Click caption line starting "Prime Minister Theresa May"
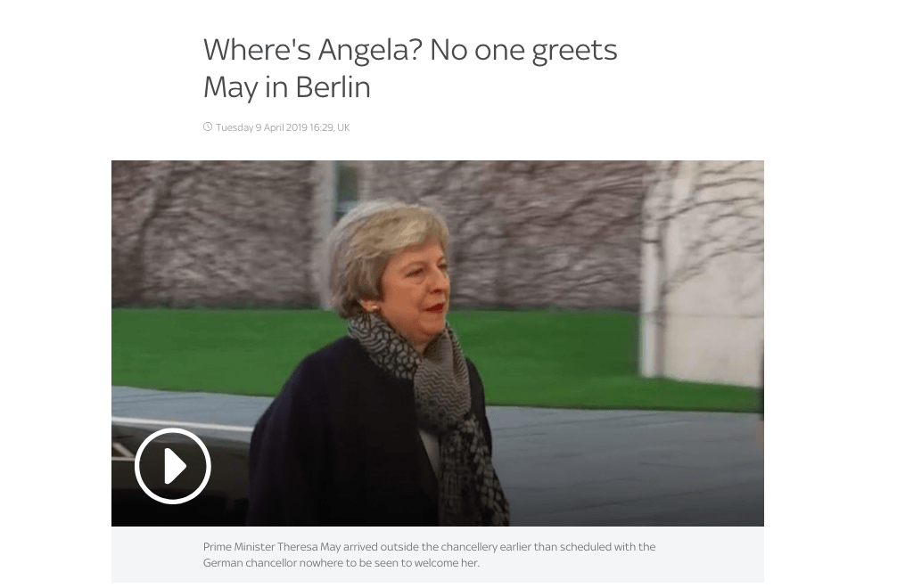The width and height of the screenshot is (897, 588). 429,547
